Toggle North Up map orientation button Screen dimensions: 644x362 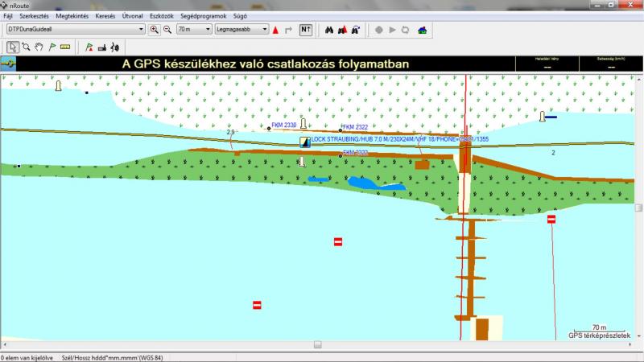click(305, 30)
